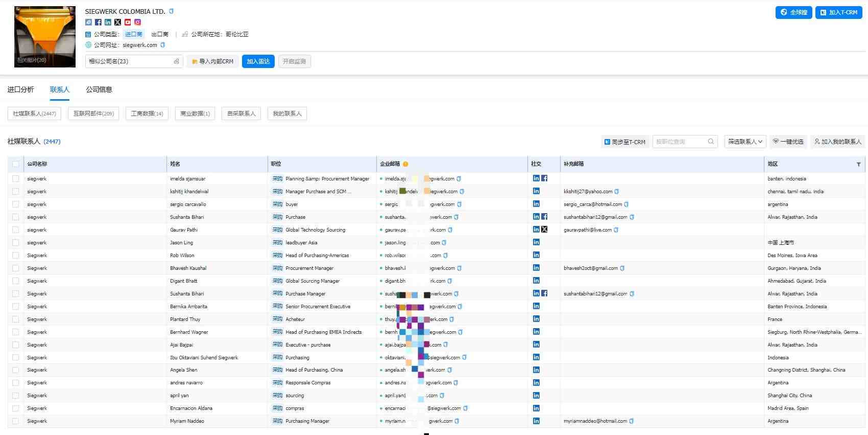Image resolution: width=868 pixels, height=435 pixels.
Task: Click the 开启监测 button
Action: 294,61
